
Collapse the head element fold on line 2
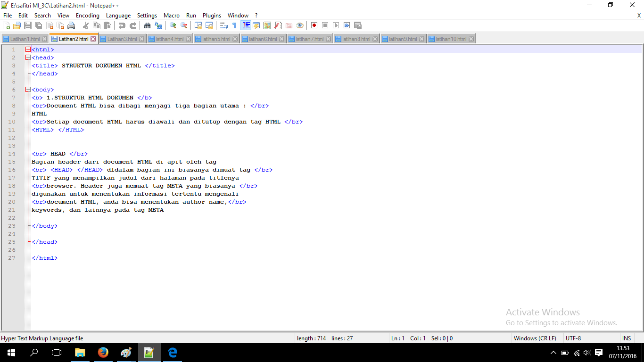click(x=27, y=57)
